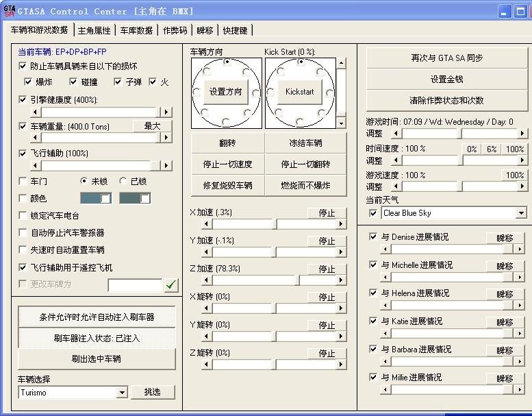Click 清除作弊状态和次数 button
Viewport: 532px width, 416px height.
coord(447,100)
